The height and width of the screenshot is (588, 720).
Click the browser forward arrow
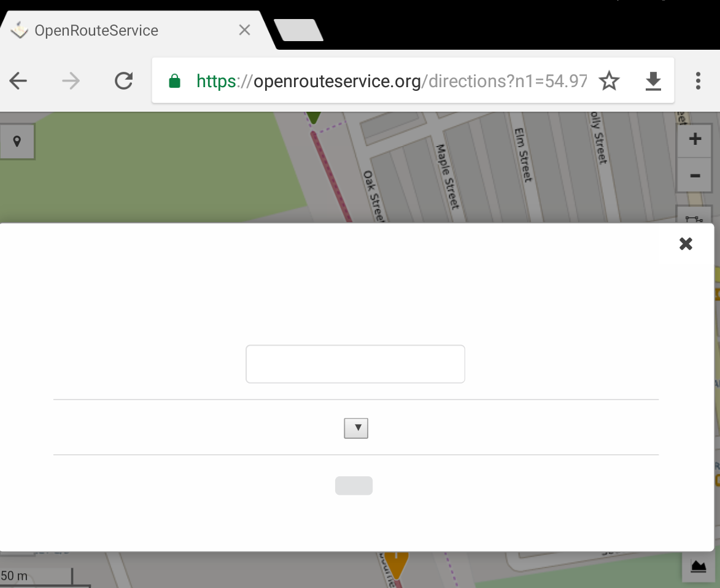coord(71,81)
